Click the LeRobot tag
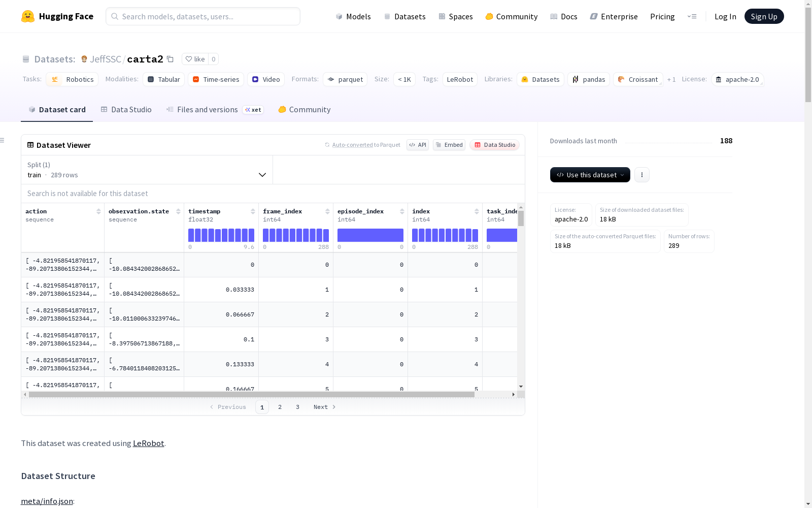 [460, 79]
